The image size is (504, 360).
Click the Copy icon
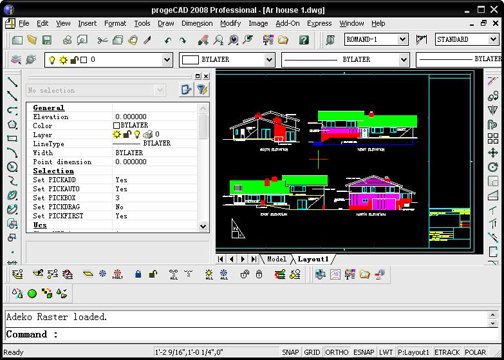click(118, 40)
